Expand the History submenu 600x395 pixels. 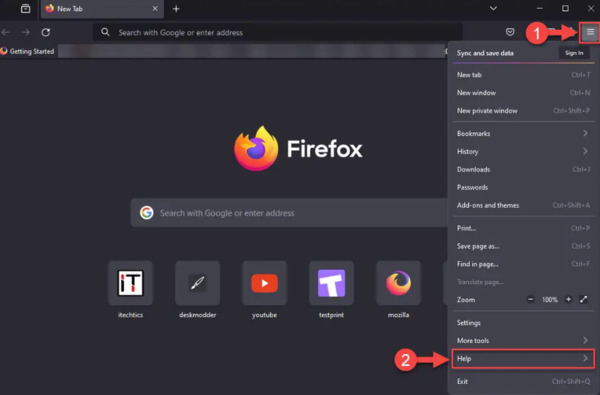523,151
